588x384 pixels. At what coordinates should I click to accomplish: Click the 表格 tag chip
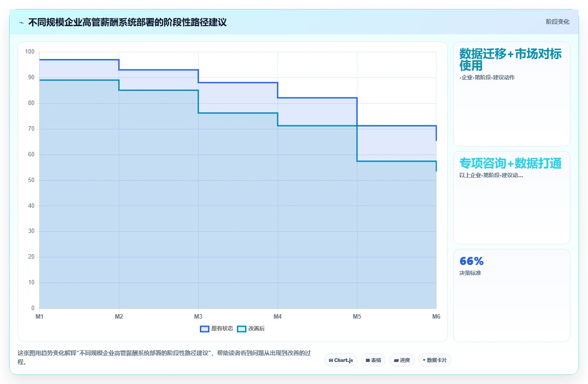[x=373, y=360]
